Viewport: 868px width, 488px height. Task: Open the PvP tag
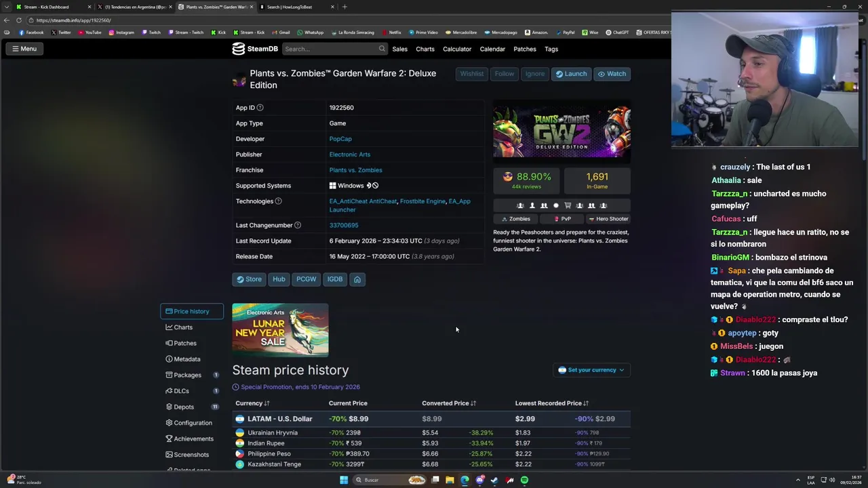pyautogui.click(x=562, y=219)
